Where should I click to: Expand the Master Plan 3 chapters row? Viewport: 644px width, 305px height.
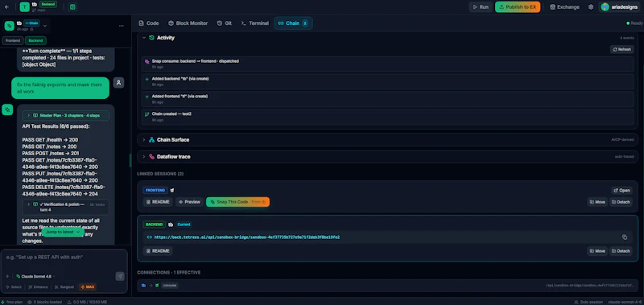[x=66, y=115]
